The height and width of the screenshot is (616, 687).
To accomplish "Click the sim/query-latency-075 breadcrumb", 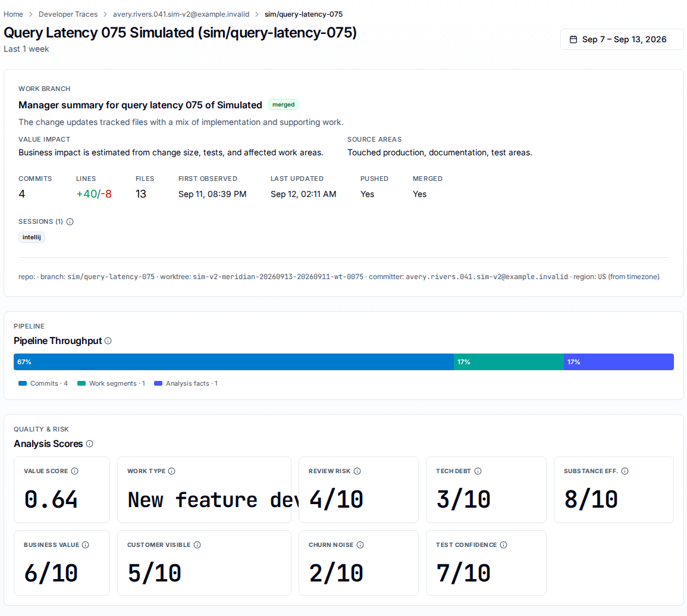I will [303, 14].
